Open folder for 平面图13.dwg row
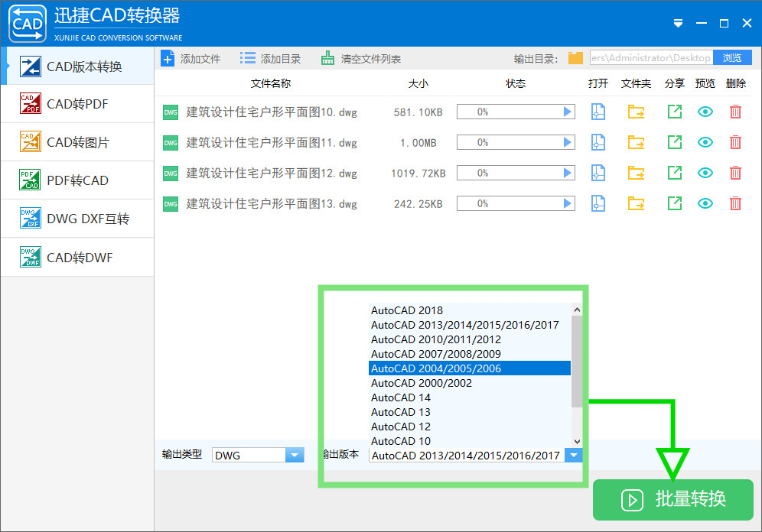 click(x=636, y=203)
